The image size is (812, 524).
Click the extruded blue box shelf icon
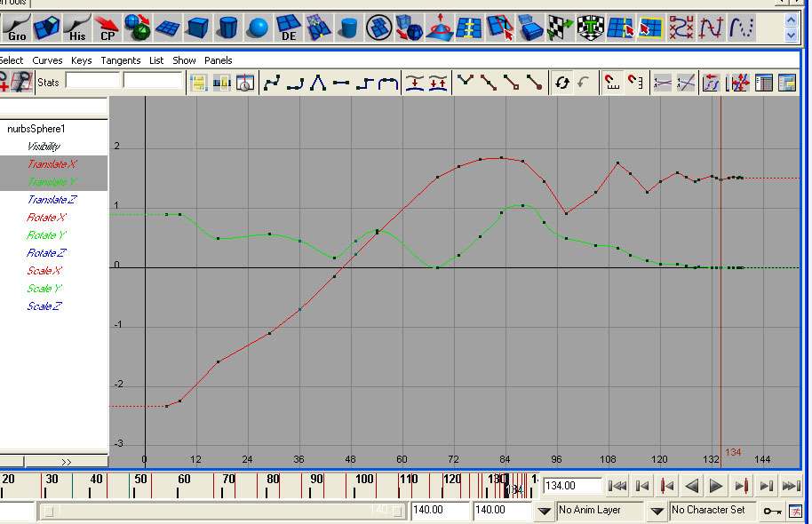[530, 28]
